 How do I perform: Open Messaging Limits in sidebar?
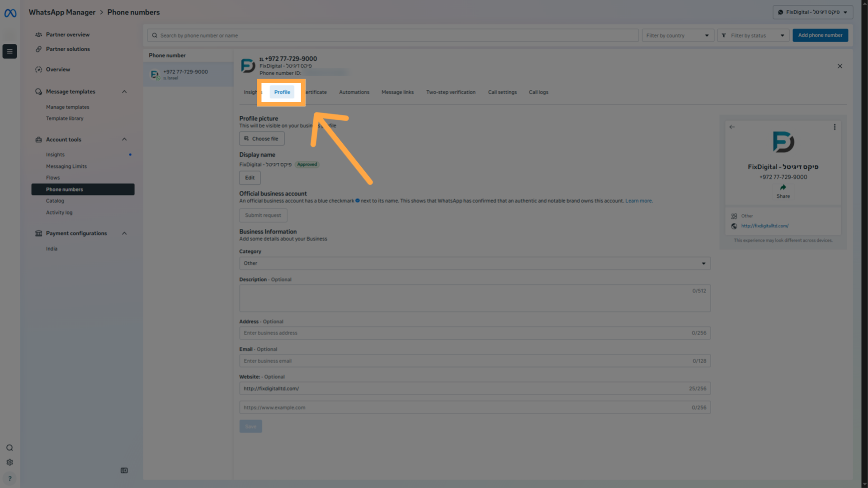pos(66,166)
